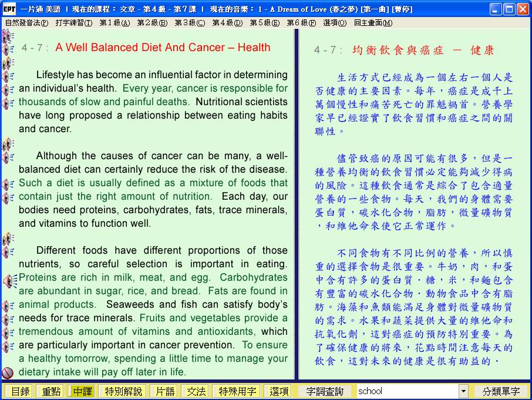Click large speaker by 'Proteins are rich'
The height and width of the screenshot is (400, 532).
(9, 281)
